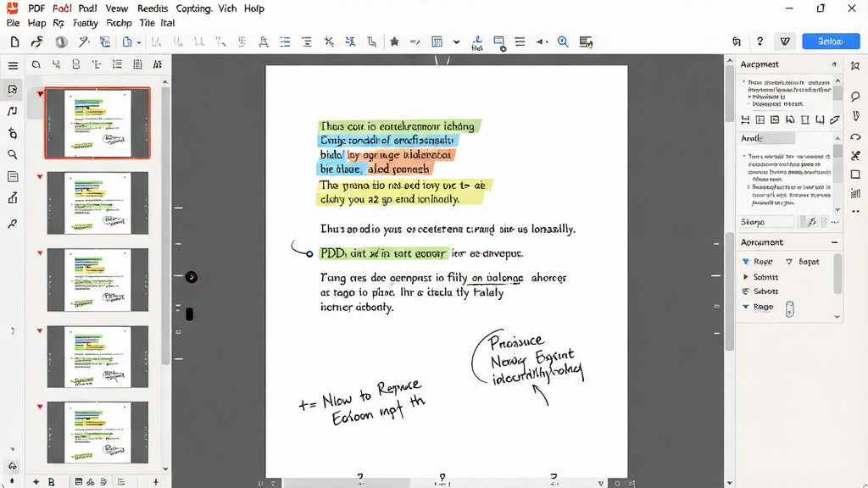The width and height of the screenshot is (868, 488).
Task: Click the speech bubble comment icon in right strip
Action: [x=855, y=97]
